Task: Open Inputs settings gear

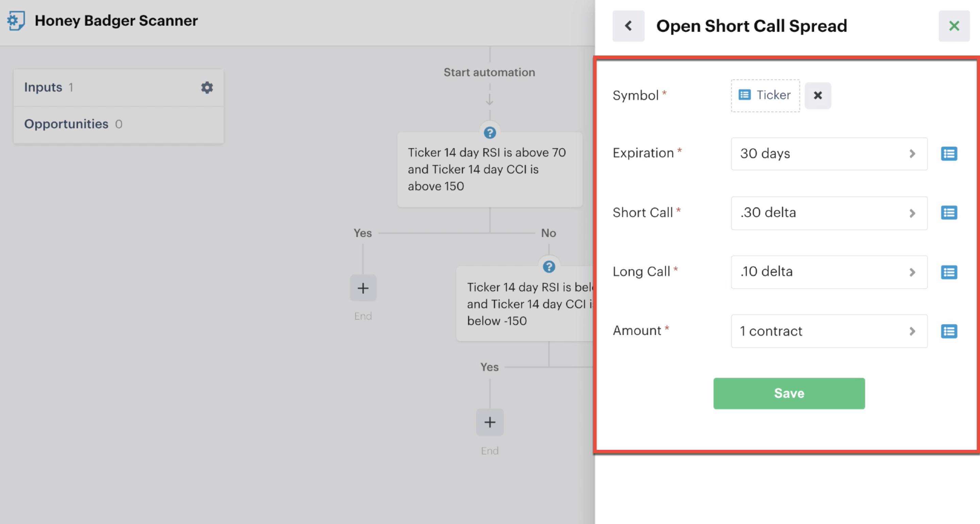Action: 207,87
